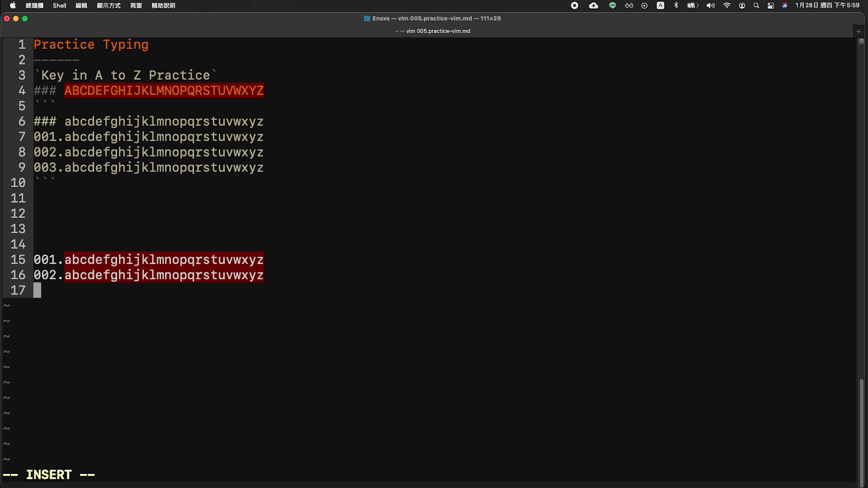Click the screen recording stop icon
The width and height of the screenshot is (868, 488).
coord(575,5)
